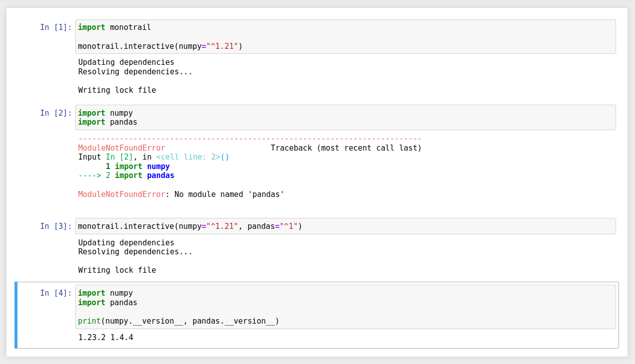Click 'pandas="^1"' argument in cell 3
The width and height of the screenshot is (635, 364).
click(273, 226)
